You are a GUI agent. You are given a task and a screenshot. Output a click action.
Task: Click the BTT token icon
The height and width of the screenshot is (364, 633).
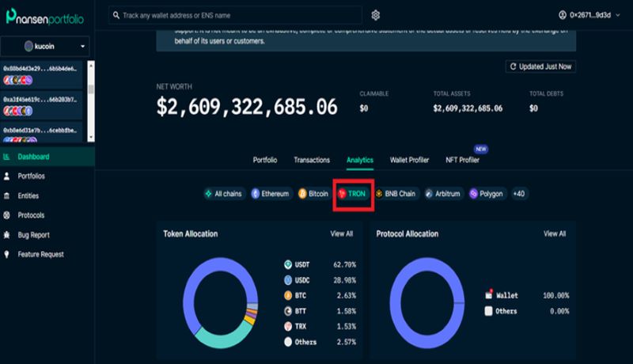pyautogui.click(x=288, y=311)
